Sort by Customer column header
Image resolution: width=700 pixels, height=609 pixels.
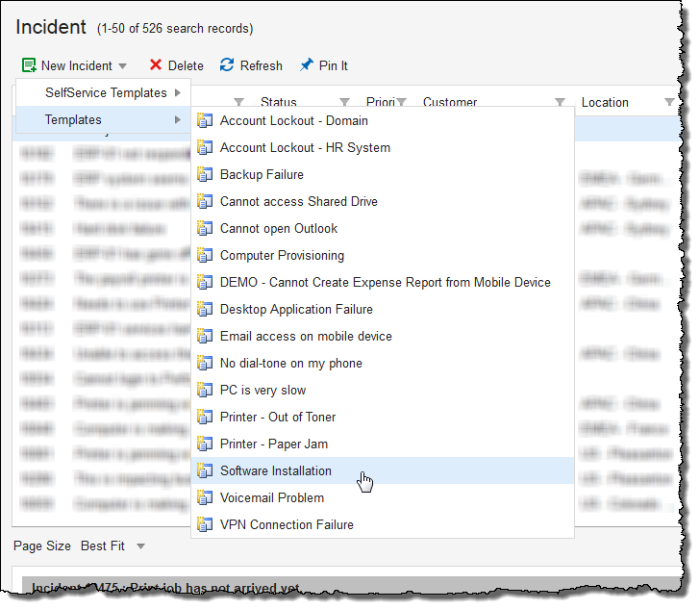tap(450, 102)
